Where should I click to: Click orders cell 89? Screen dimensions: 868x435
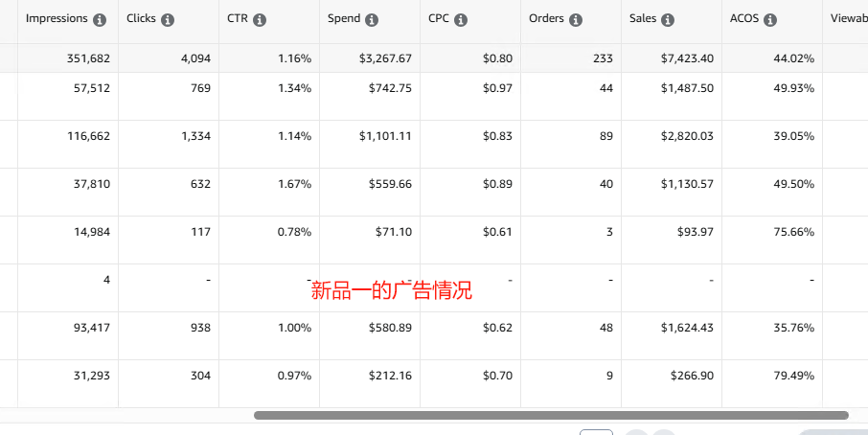coord(606,136)
